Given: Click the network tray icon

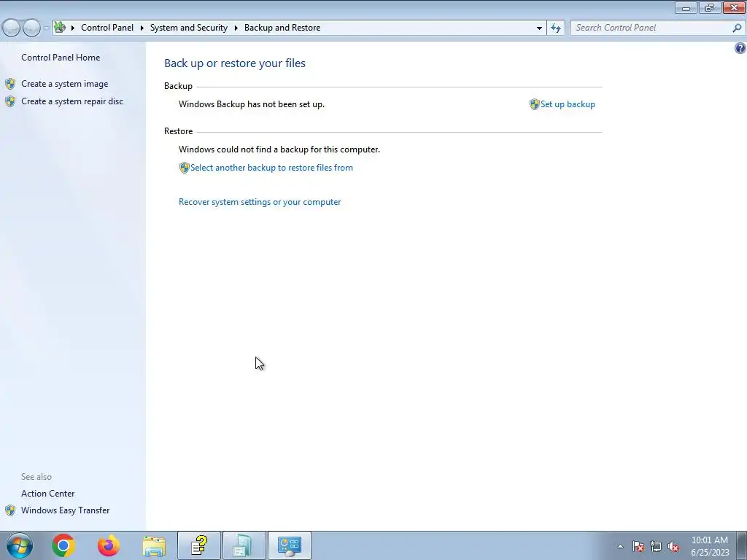Looking at the screenshot, I should tap(656, 546).
